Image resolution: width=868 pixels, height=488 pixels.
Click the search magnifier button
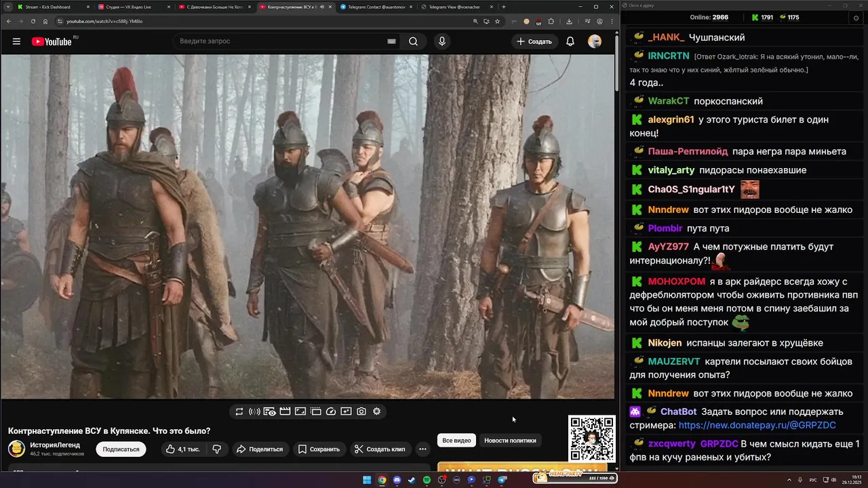click(413, 41)
